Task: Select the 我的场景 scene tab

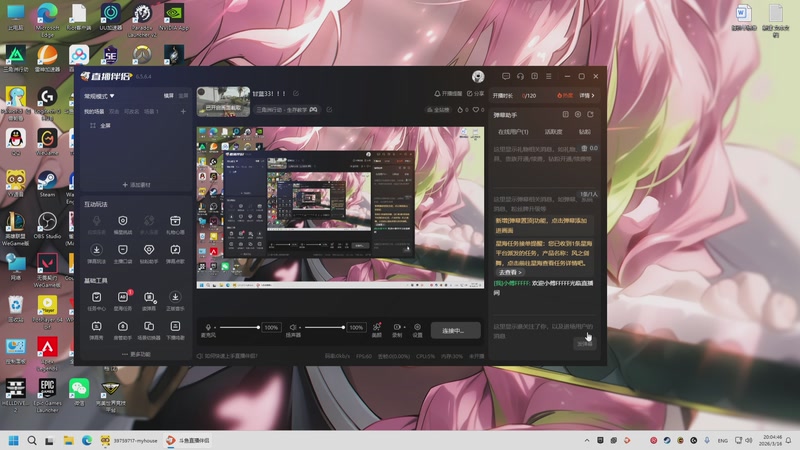Action: pos(94,111)
